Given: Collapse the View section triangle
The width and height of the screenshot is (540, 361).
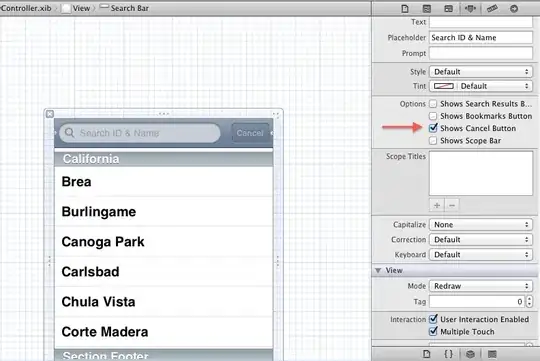Looking at the screenshot, I should (x=378, y=270).
